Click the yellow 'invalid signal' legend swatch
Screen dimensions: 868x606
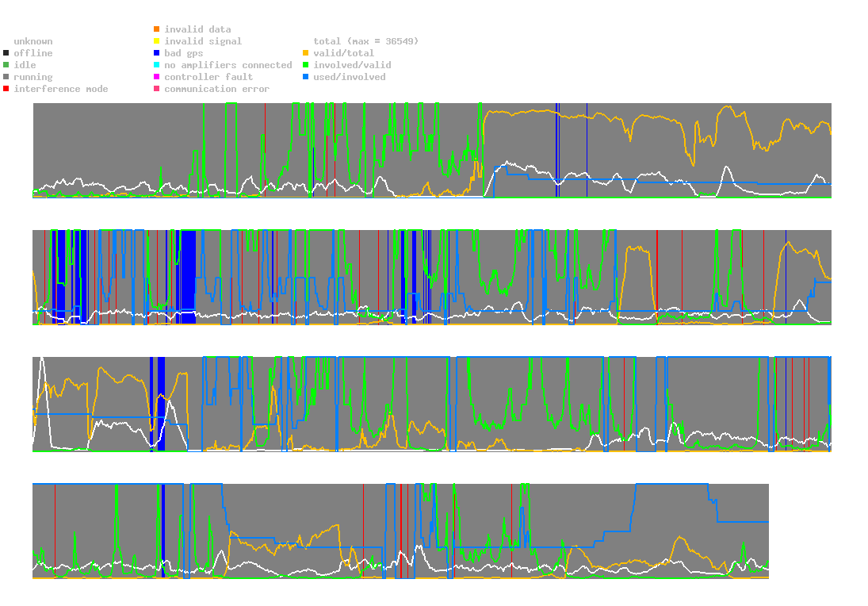tap(157, 41)
